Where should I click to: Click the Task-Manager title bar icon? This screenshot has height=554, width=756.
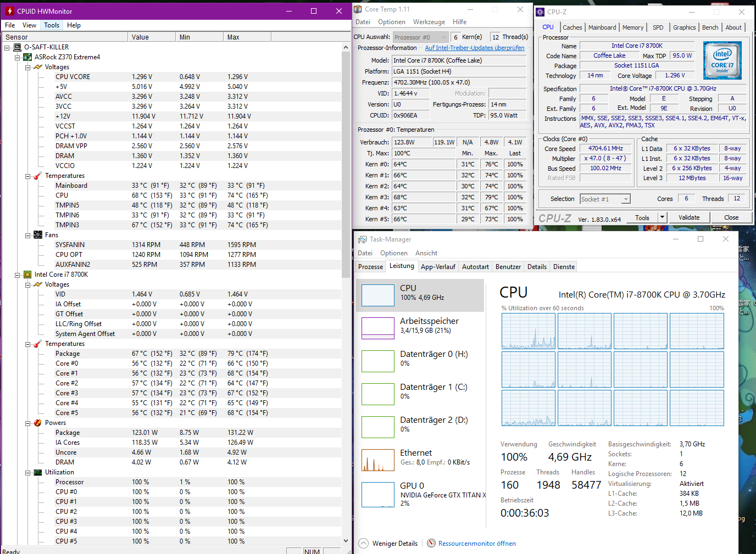coord(363,239)
